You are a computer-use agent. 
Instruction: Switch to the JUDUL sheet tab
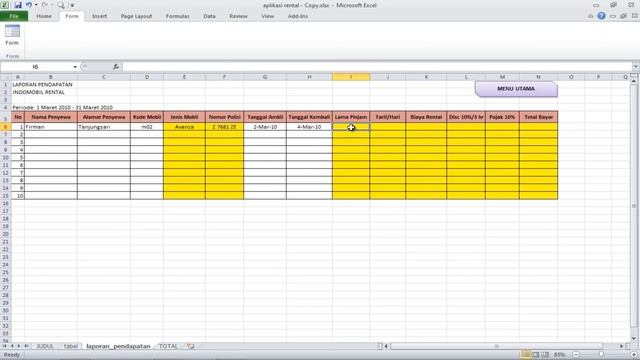pyautogui.click(x=45, y=346)
